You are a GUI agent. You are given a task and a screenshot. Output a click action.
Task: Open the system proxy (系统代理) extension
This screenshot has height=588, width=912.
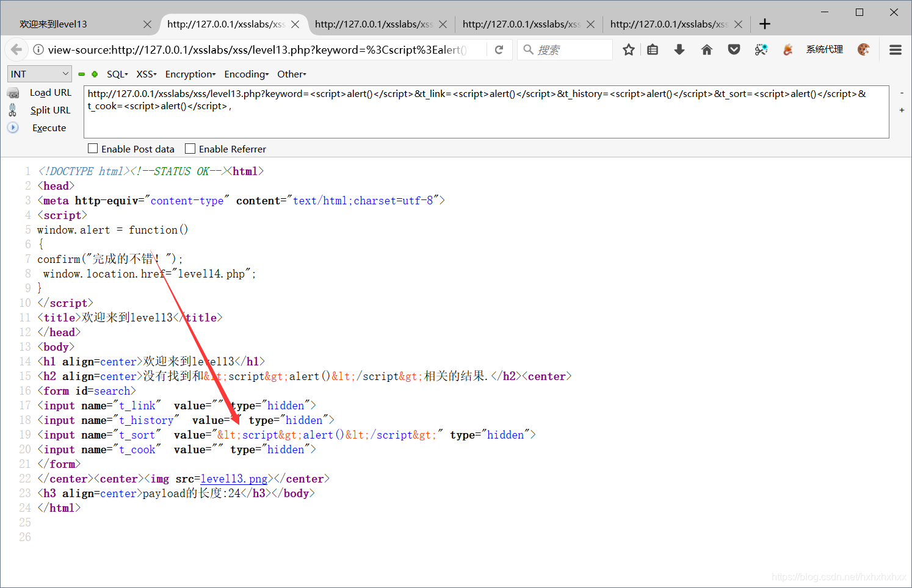(x=824, y=49)
